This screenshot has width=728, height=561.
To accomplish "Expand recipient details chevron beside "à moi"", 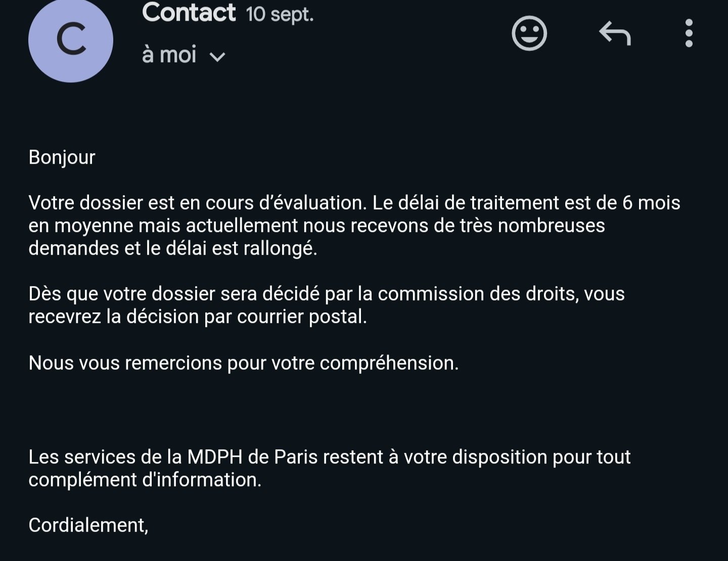I will click(x=217, y=57).
